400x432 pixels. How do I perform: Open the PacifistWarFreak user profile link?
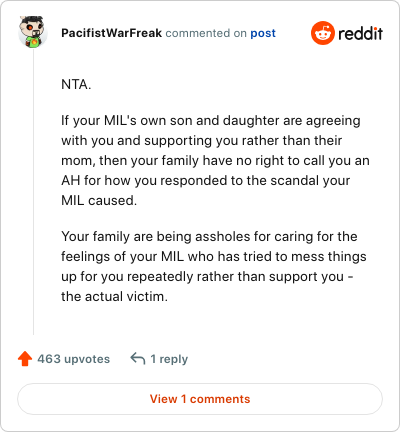point(112,33)
